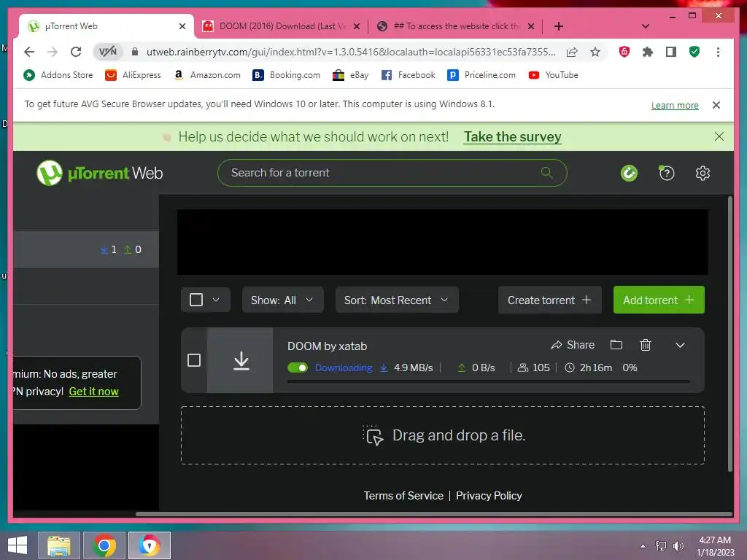Open the Priceline.com bookmark
The width and height of the screenshot is (747, 560).
click(x=481, y=75)
